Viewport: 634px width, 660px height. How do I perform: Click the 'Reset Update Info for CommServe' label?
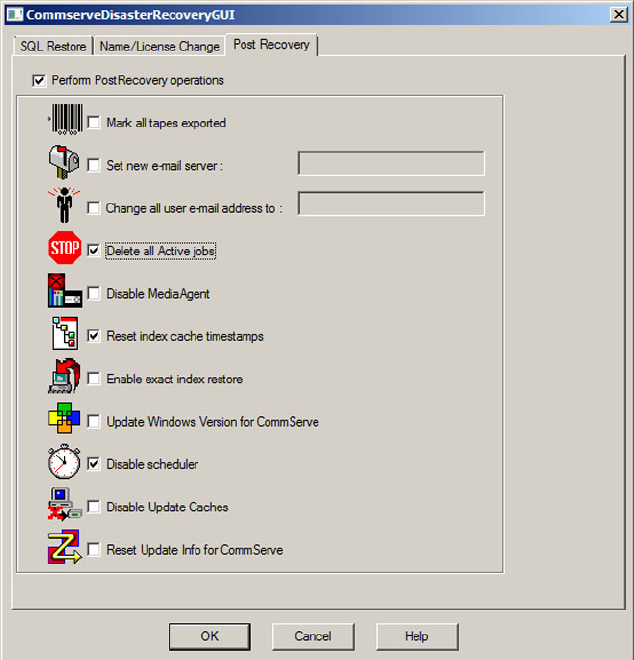tap(194, 550)
